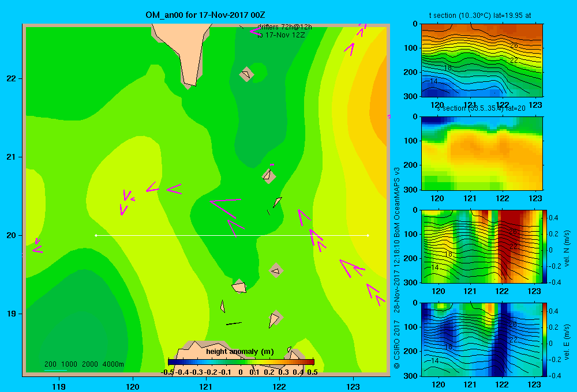Open the salinity section plot
This screenshot has height=392, width=577.
(x=482, y=153)
